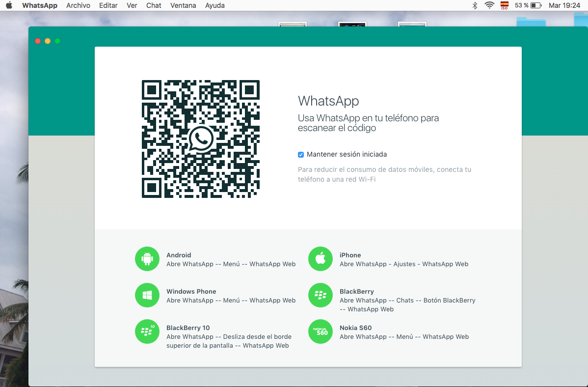Viewport: 588px width, 387px height.
Task: Open the Ayuda menu
Action: click(x=215, y=5)
